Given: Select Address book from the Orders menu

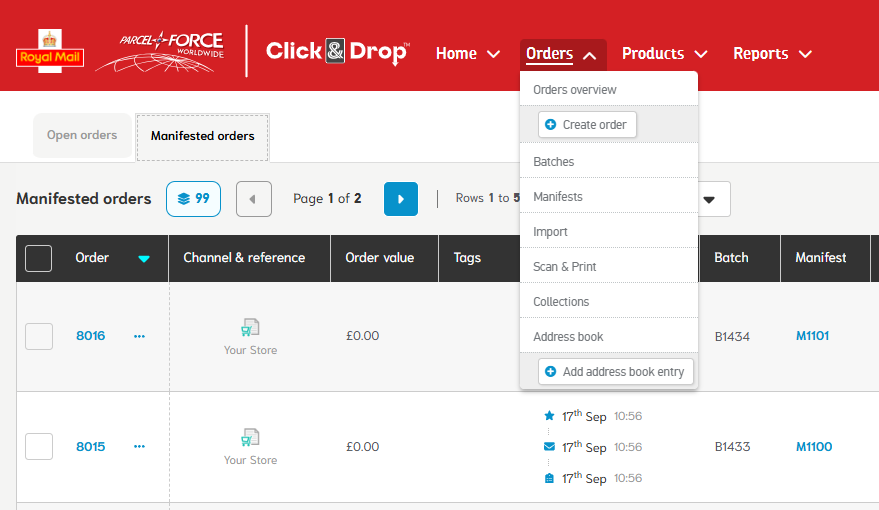Looking at the screenshot, I should (609, 336).
